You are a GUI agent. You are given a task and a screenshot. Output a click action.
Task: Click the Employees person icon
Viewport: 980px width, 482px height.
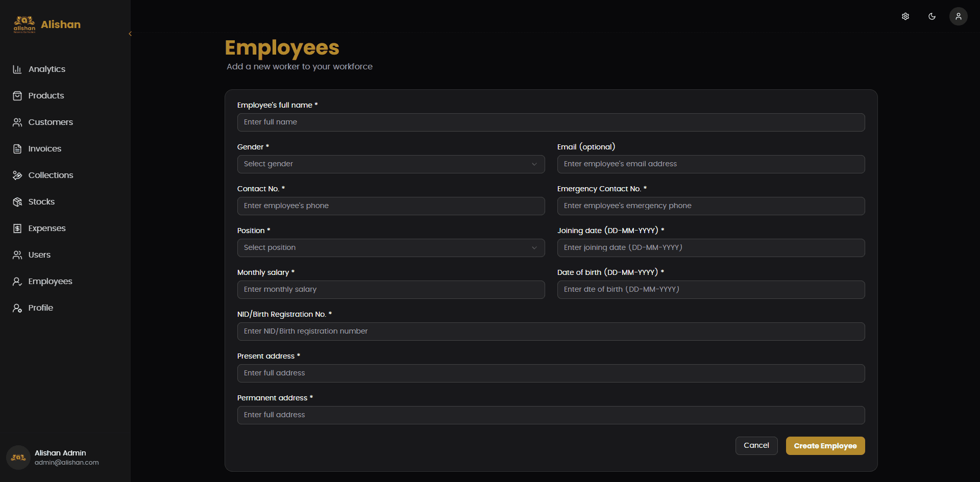pos(17,282)
